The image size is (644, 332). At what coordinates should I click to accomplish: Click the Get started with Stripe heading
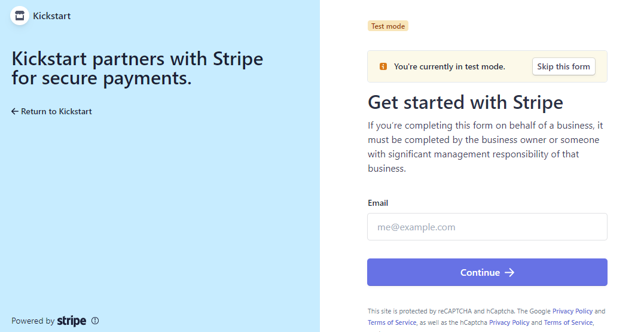click(x=465, y=102)
